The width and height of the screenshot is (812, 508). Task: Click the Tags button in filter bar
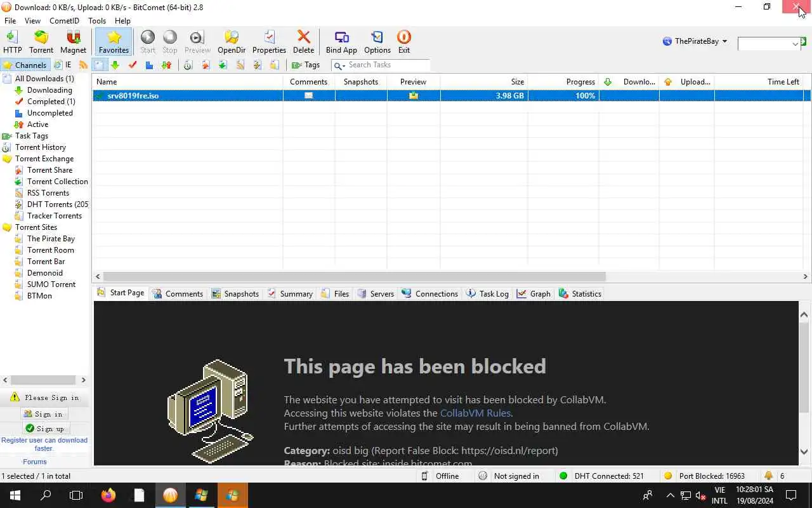click(x=306, y=65)
